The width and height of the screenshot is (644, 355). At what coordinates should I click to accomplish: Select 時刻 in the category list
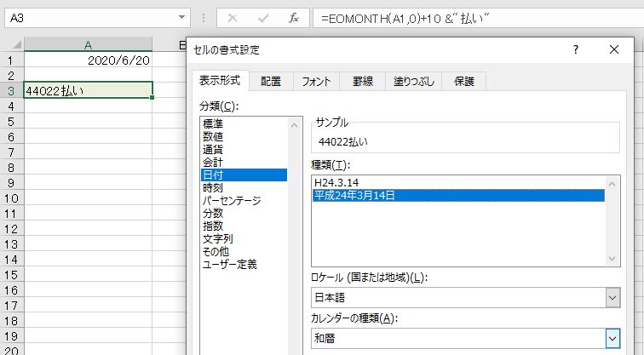[244, 187]
